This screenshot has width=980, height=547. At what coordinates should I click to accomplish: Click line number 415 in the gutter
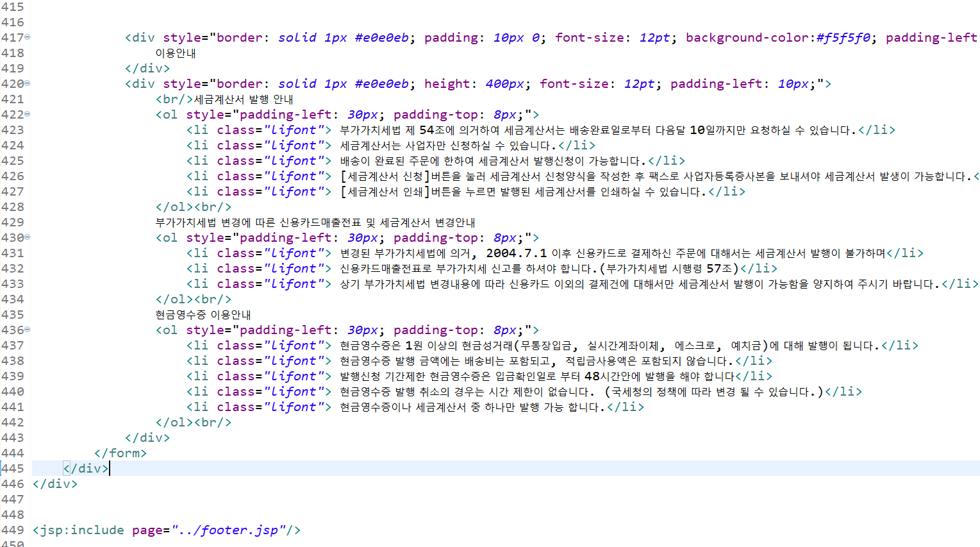click(13, 7)
